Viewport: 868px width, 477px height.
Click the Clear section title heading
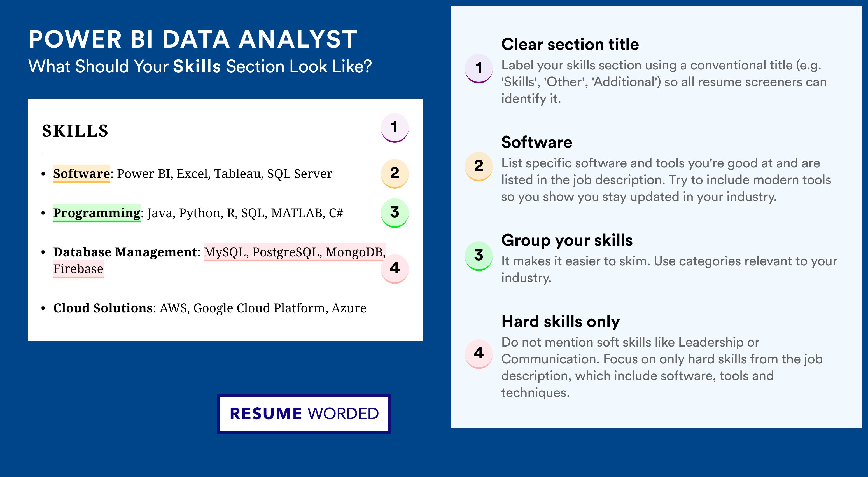[x=570, y=44]
